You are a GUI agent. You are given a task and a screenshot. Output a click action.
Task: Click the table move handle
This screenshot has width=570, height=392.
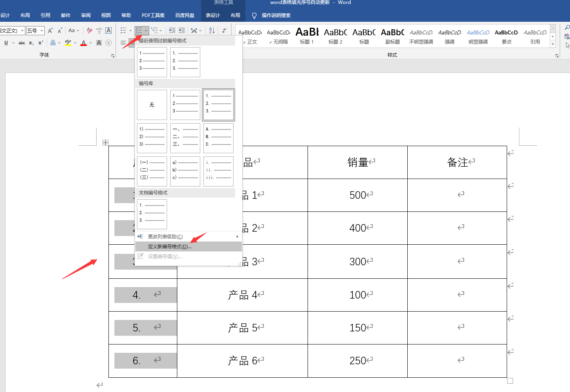[105, 143]
